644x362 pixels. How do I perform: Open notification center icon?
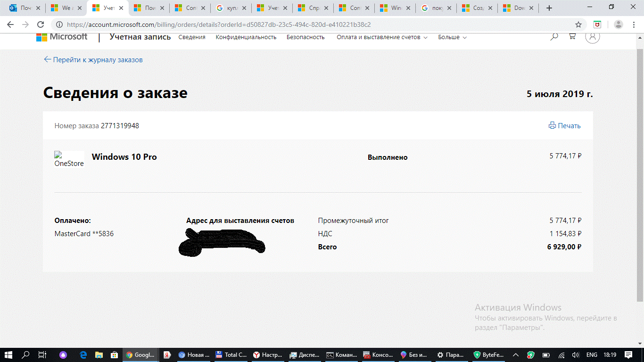tap(628, 354)
